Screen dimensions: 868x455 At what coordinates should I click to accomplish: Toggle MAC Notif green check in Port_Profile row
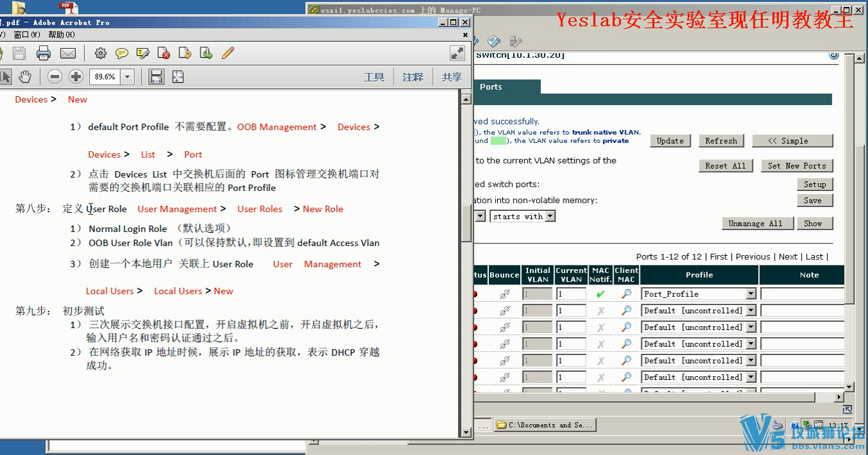point(600,294)
